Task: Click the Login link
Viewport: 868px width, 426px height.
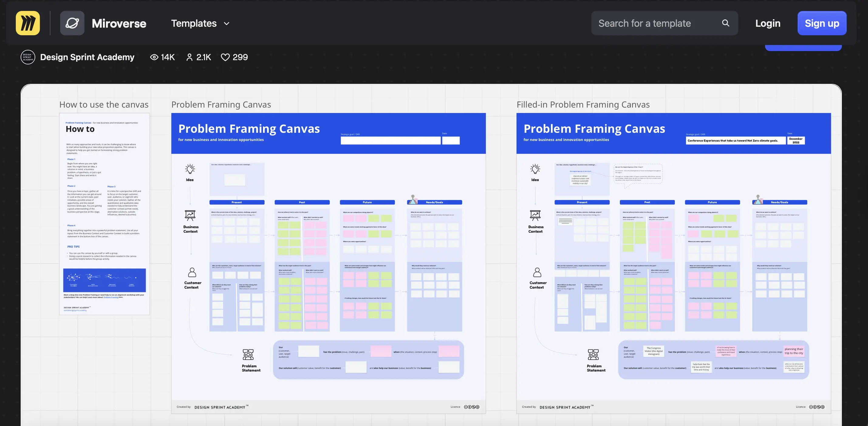Action: (767, 23)
